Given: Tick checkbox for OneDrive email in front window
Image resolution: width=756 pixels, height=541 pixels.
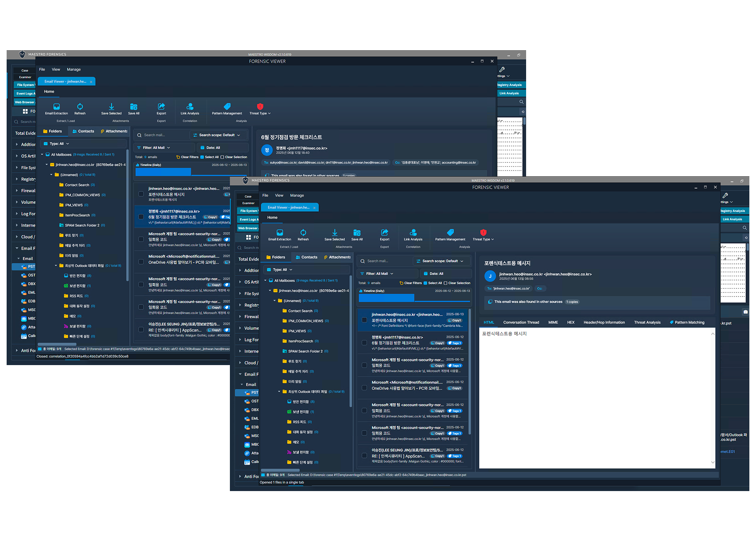Looking at the screenshot, I should point(364,388).
